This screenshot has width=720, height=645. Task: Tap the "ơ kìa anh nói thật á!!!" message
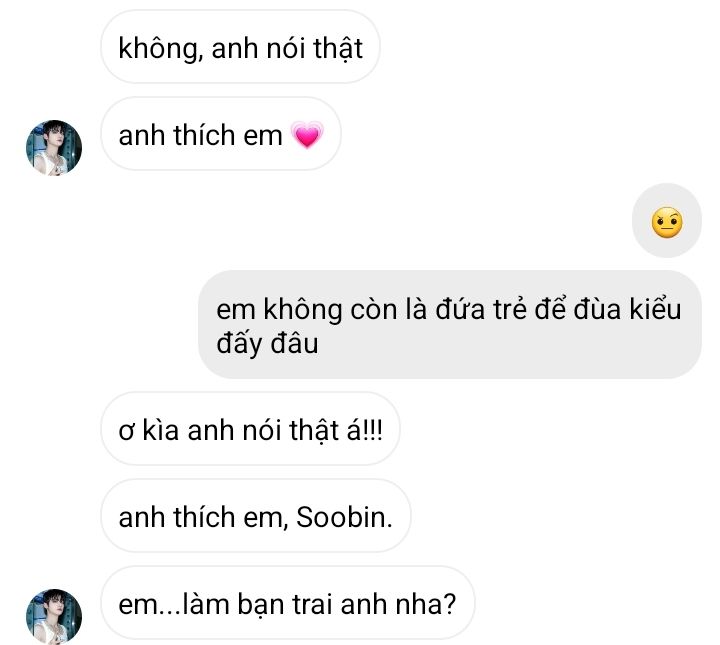coord(257,428)
